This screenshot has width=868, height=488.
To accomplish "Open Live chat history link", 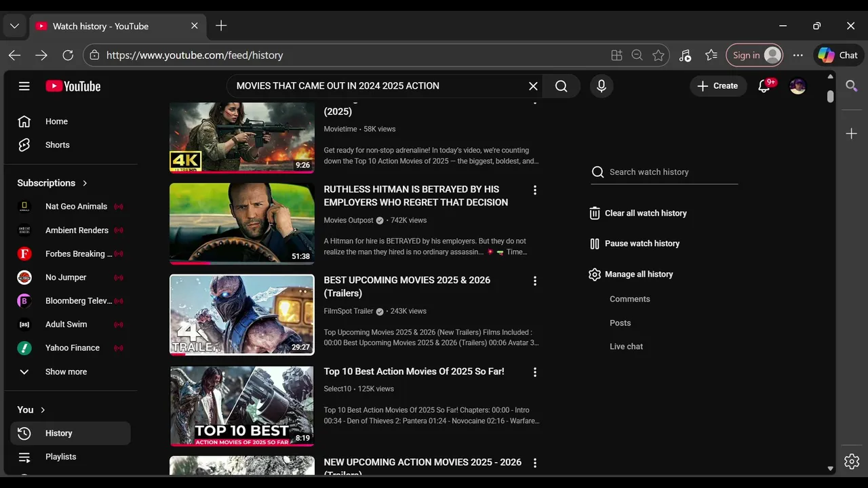I will 627,346.
